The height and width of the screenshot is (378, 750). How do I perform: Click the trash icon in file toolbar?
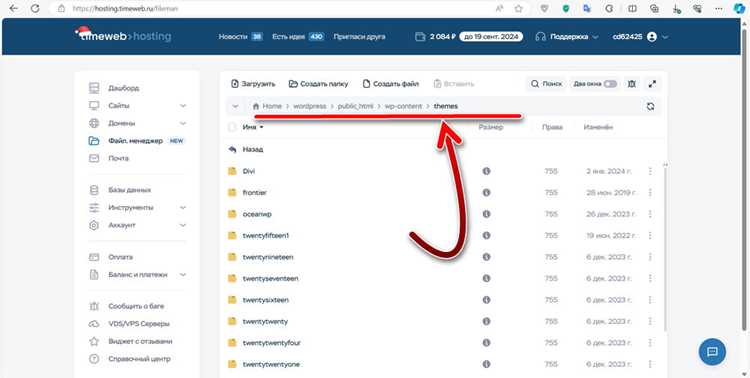click(632, 84)
